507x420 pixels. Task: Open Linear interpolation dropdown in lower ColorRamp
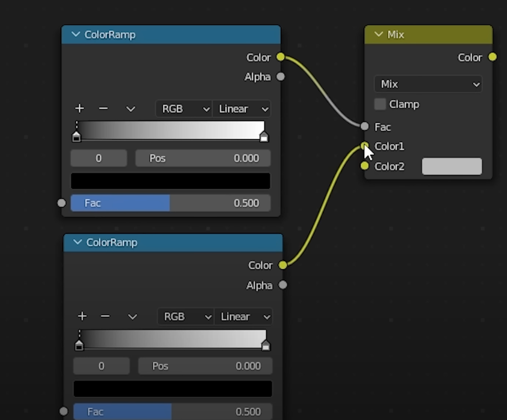243,317
